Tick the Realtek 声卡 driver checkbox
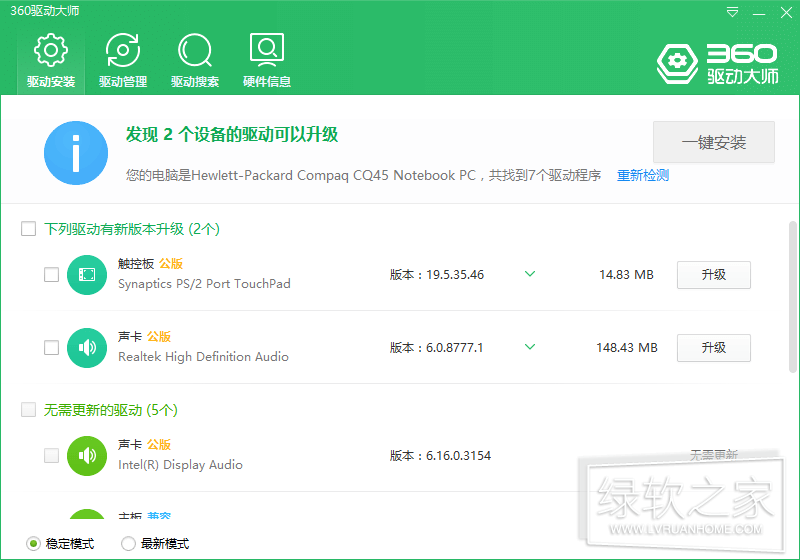The width and height of the screenshot is (800, 560). pyautogui.click(x=51, y=348)
